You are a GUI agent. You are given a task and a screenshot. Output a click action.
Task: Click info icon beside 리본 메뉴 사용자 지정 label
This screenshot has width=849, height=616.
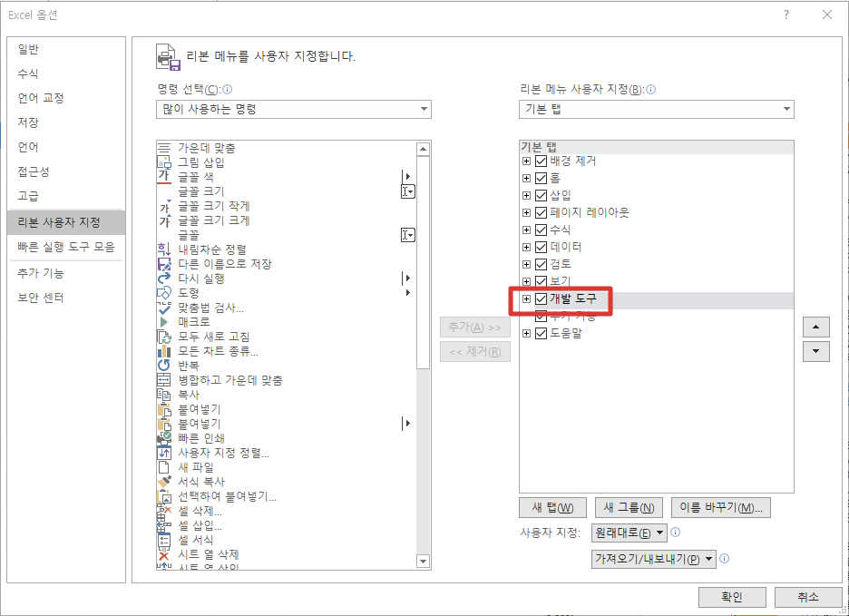[651, 90]
